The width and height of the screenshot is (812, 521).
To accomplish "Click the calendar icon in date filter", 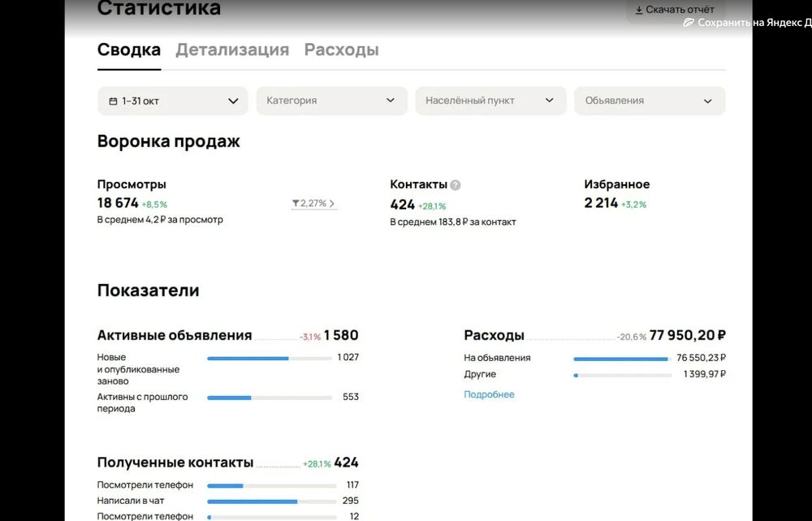I will (x=113, y=101).
